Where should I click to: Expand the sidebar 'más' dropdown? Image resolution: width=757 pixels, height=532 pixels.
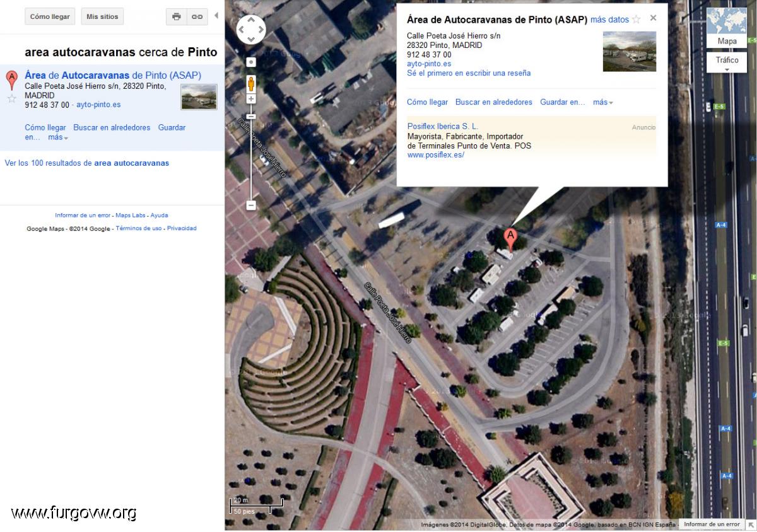(58, 137)
